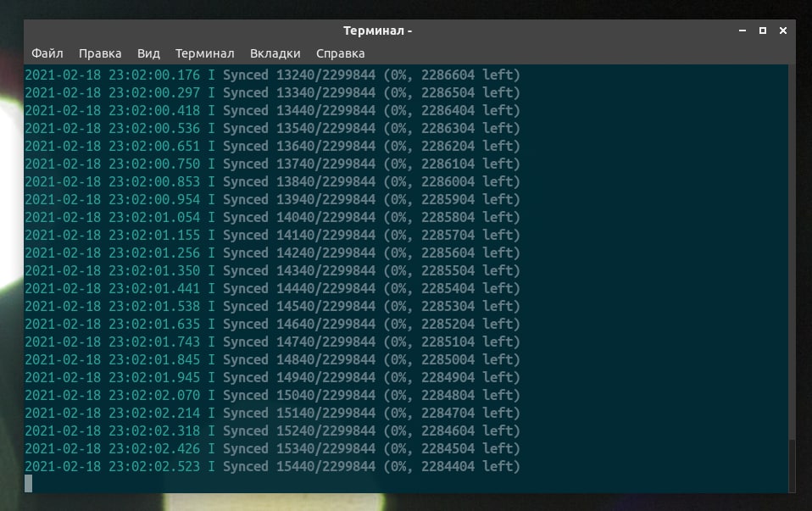Open the Терминал menu

tap(204, 53)
